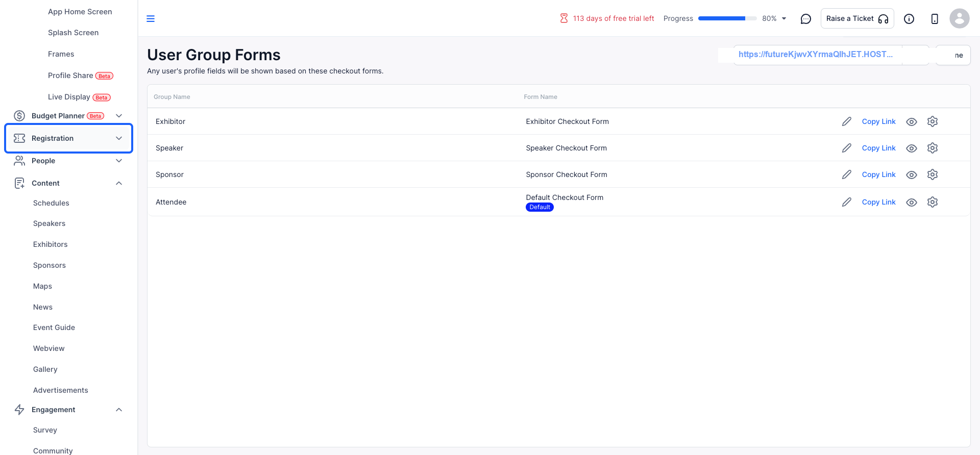Viewport: 980px width, 455px height.
Task: Click the hourglass trial icon
Action: point(564,18)
